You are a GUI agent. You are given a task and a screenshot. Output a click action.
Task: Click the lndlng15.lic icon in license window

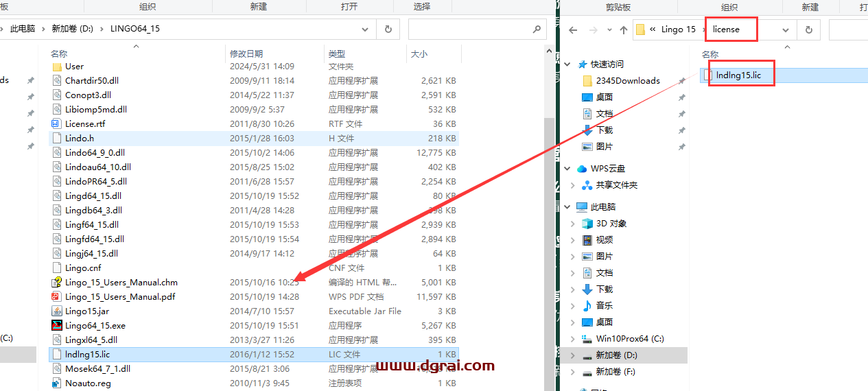tap(708, 75)
